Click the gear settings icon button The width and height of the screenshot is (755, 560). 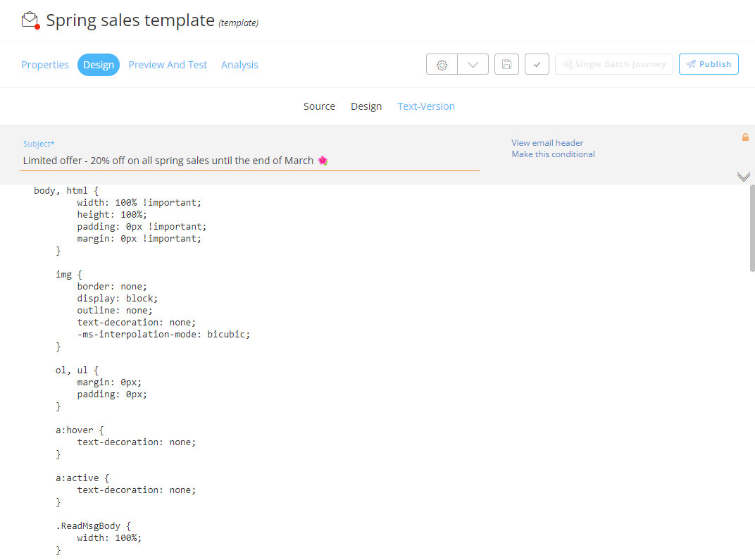(x=442, y=65)
